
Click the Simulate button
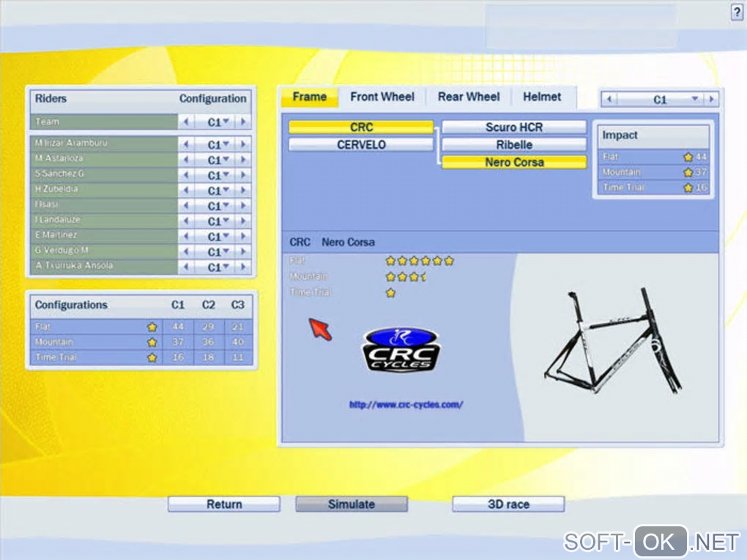[x=352, y=504]
